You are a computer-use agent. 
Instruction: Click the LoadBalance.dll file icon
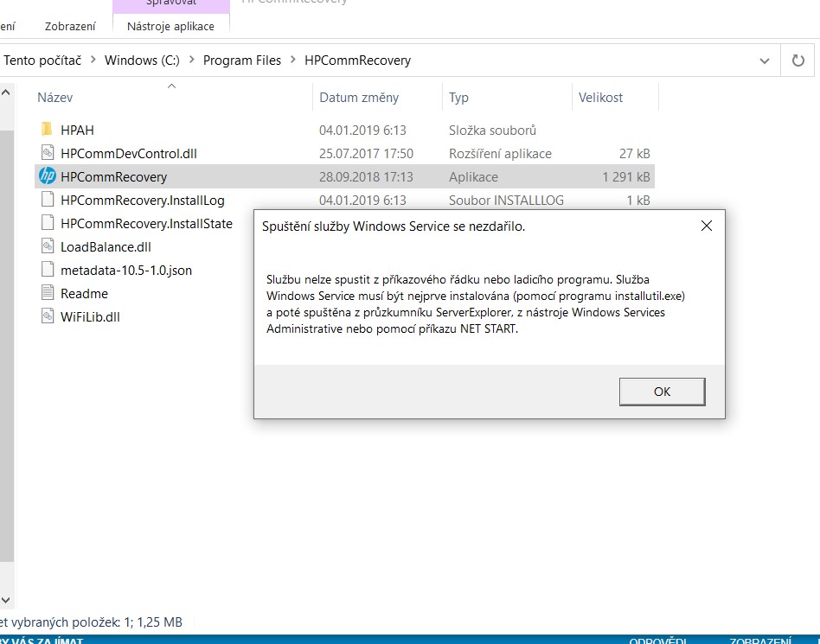[48, 246]
